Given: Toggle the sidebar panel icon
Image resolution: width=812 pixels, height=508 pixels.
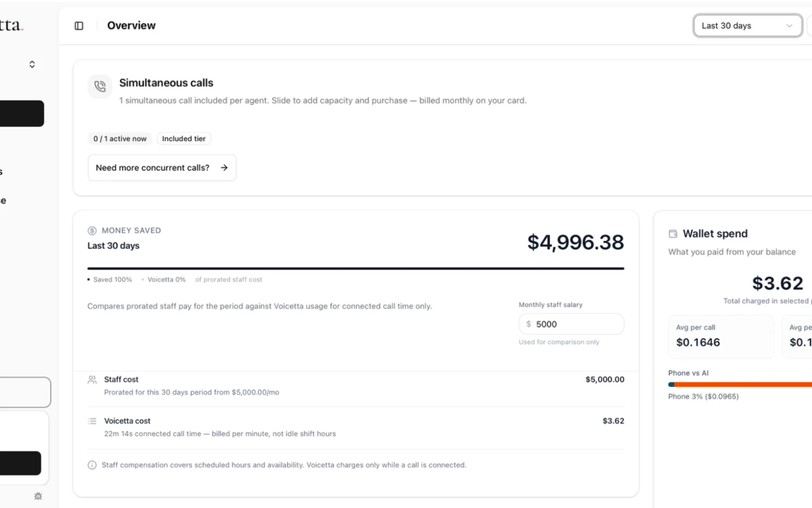Looking at the screenshot, I should [x=79, y=26].
